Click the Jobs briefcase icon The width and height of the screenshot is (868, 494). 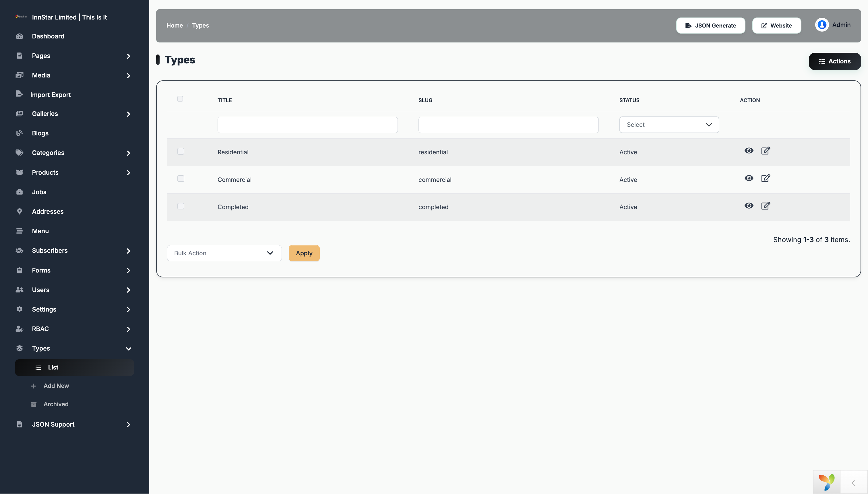[x=19, y=192]
